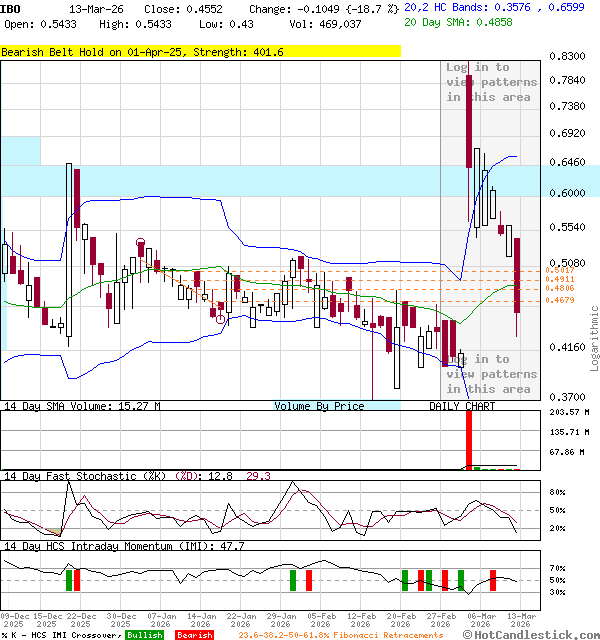The image size is (600, 640).
Task: Select the Volume By Price label
Action: [319, 406]
